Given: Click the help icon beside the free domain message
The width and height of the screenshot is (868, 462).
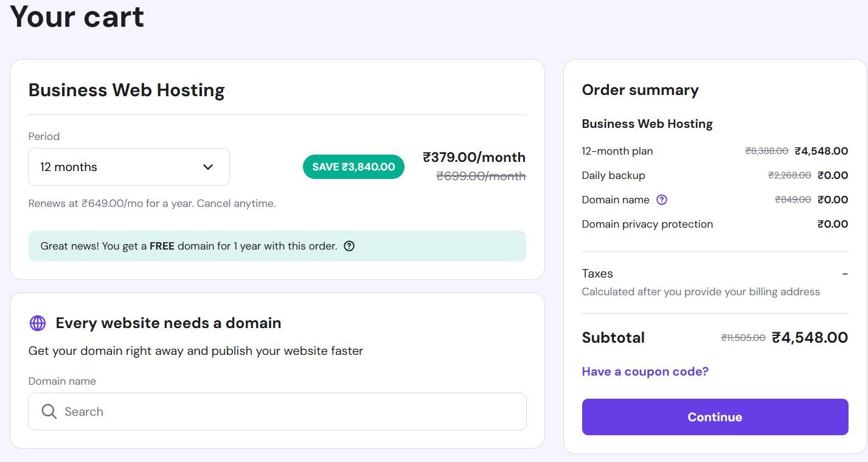Looking at the screenshot, I should point(349,247).
